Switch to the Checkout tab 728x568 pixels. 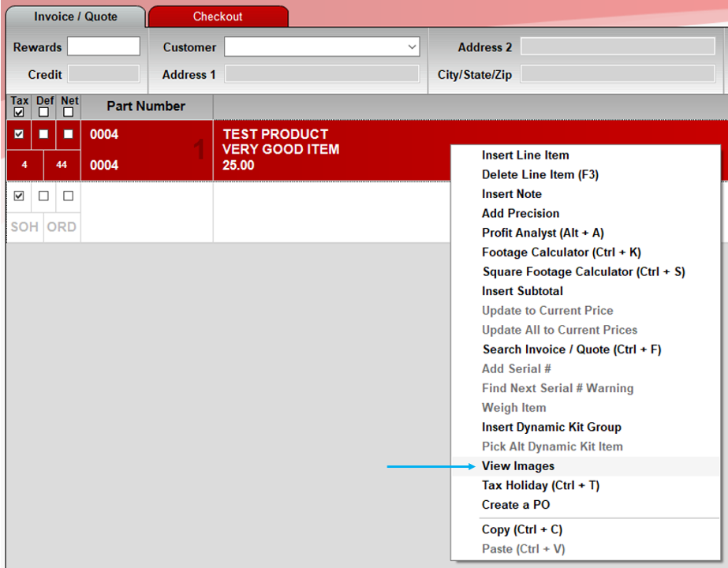coord(218,17)
